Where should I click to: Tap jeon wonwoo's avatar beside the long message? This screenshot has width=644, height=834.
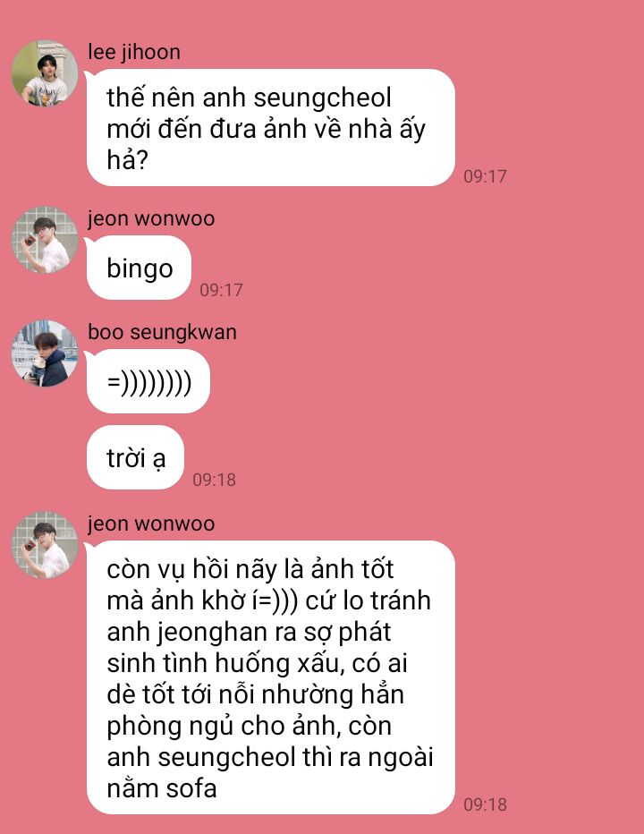[x=45, y=545]
